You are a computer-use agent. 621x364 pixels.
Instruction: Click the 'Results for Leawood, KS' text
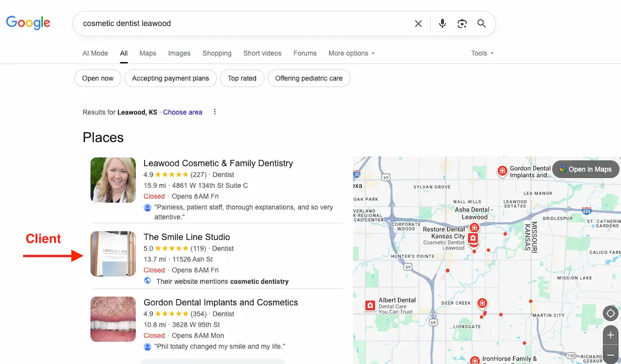point(119,112)
